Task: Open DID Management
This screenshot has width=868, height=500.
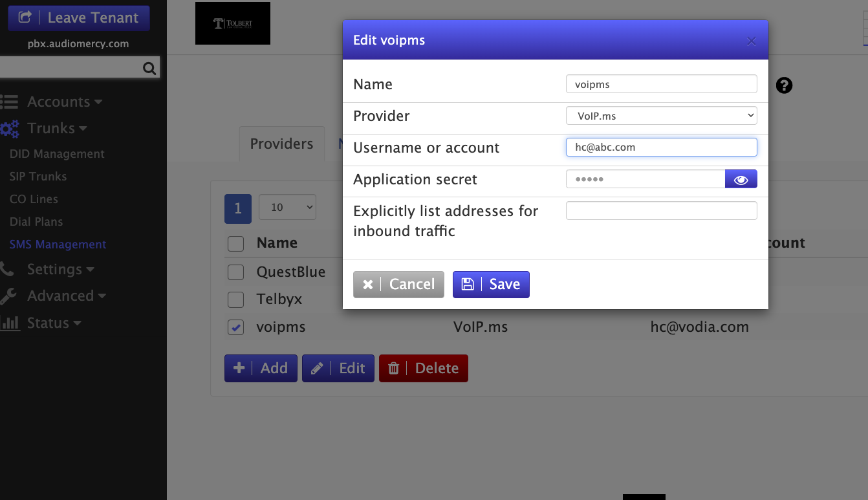Action: coord(57,154)
